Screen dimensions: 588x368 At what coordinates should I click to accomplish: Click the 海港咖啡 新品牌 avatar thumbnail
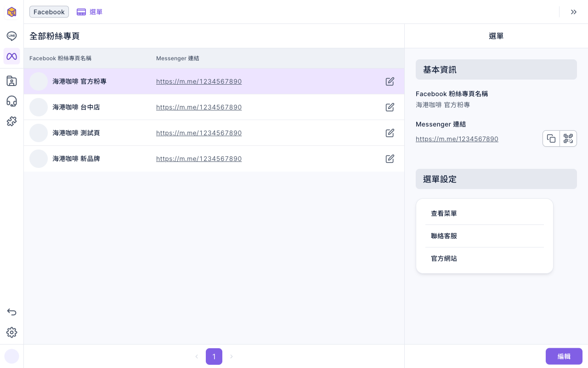pos(39,159)
